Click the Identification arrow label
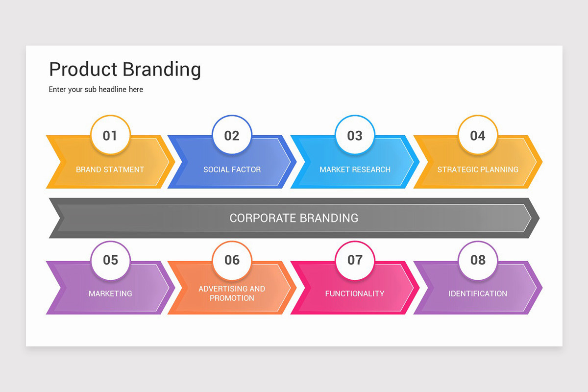Image resolution: width=588 pixels, height=392 pixels. 478,294
